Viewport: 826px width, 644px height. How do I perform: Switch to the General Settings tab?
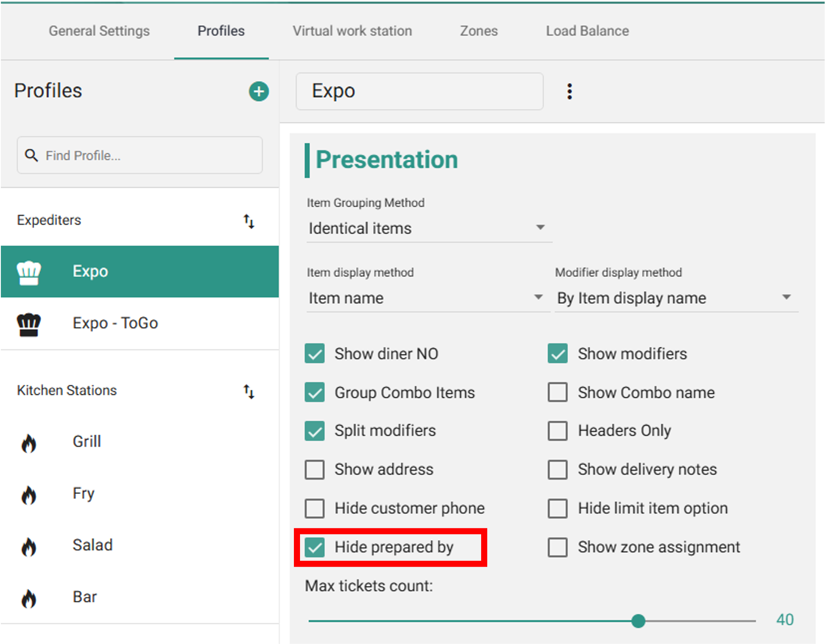tap(99, 31)
